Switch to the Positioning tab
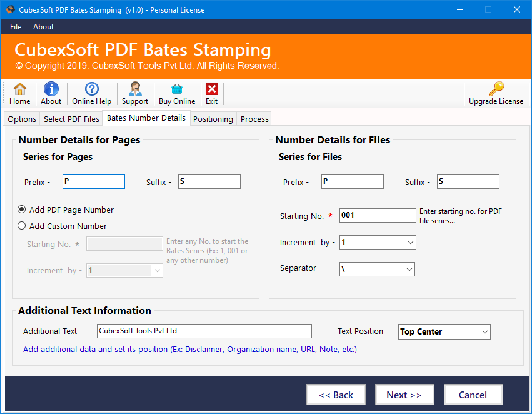Image resolution: width=532 pixels, height=414 pixels. click(x=213, y=119)
